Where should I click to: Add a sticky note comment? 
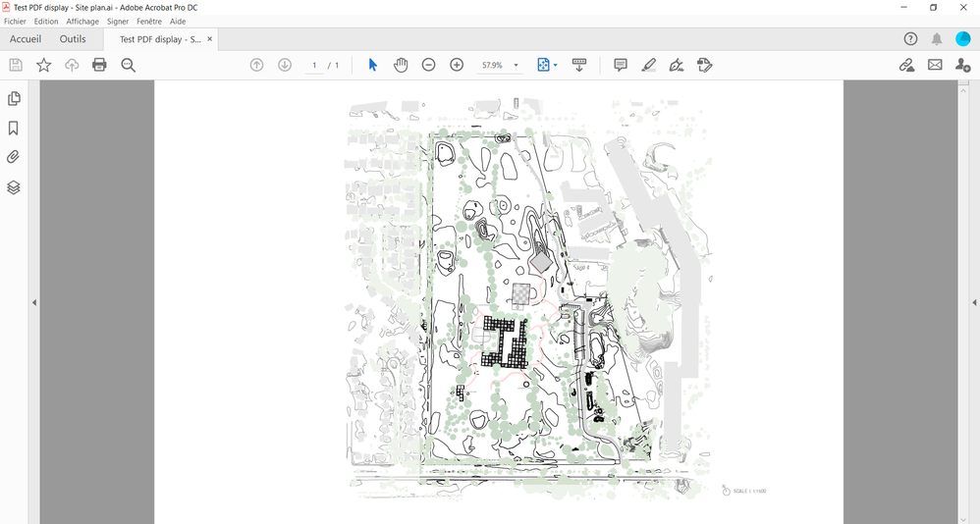(x=621, y=65)
